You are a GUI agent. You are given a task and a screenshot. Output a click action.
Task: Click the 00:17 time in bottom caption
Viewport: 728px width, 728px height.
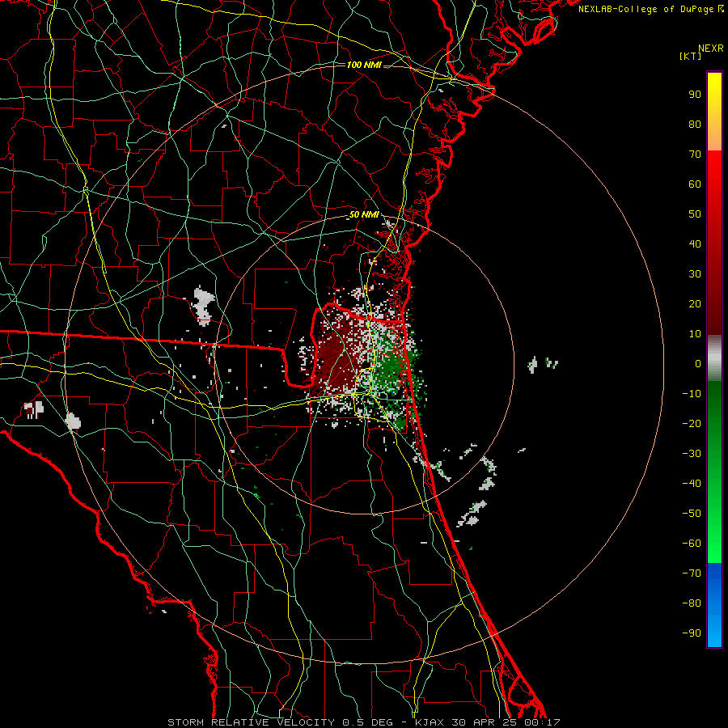pyautogui.click(x=542, y=722)
